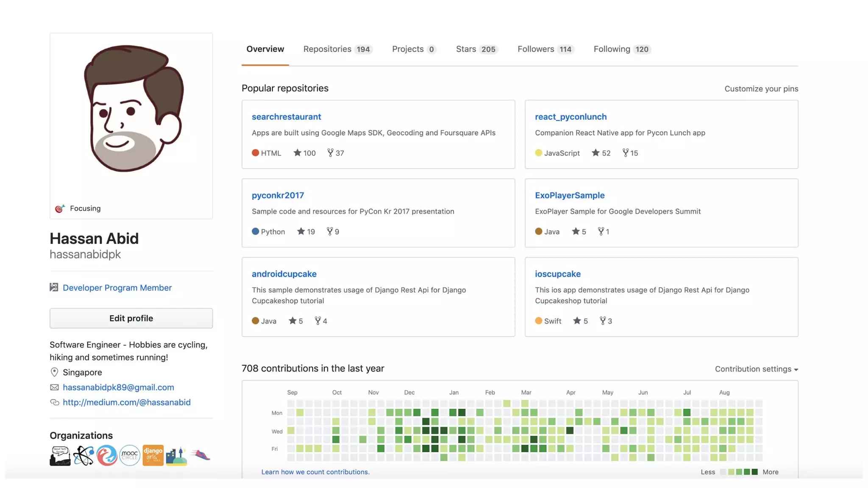Open the Stars tab
The height and width of the screenshot is (488, 868).
click(x=476, y=49)
